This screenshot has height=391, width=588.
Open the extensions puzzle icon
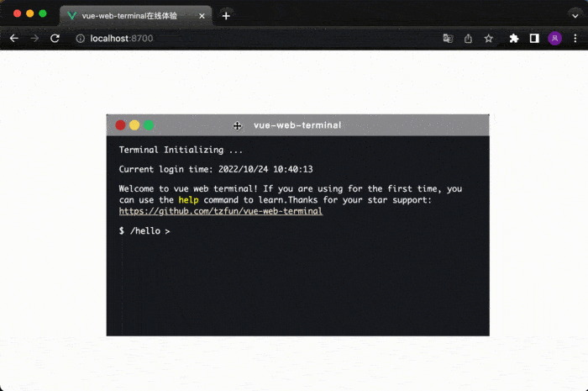pyautogui.click(x=514, y=39)
